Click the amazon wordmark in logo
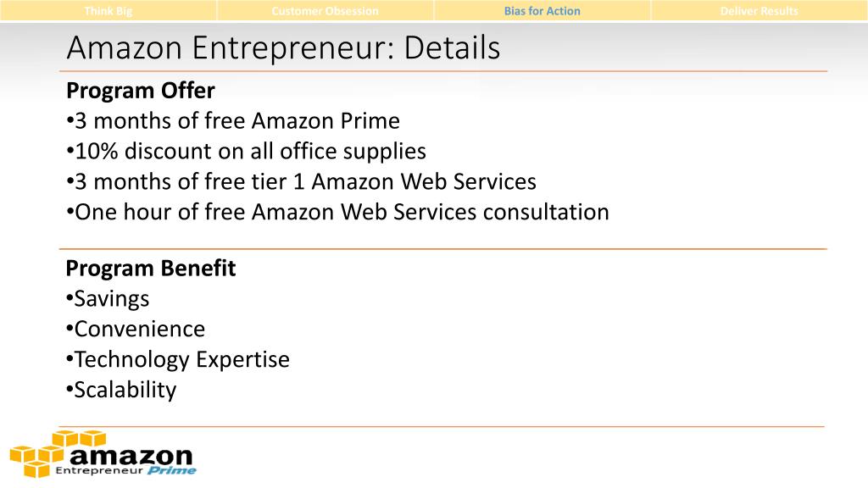The image size is (868, 488). (x=131, y=456)
